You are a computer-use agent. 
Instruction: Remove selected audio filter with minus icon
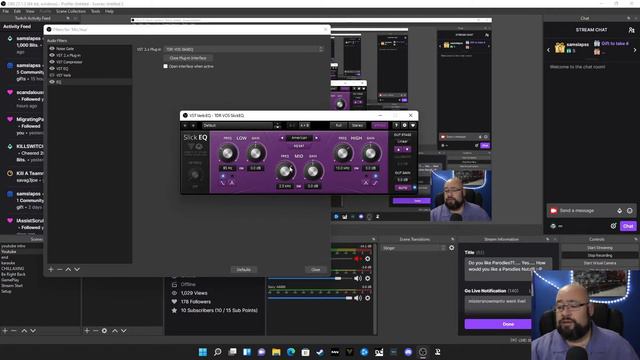coord(60,269)
